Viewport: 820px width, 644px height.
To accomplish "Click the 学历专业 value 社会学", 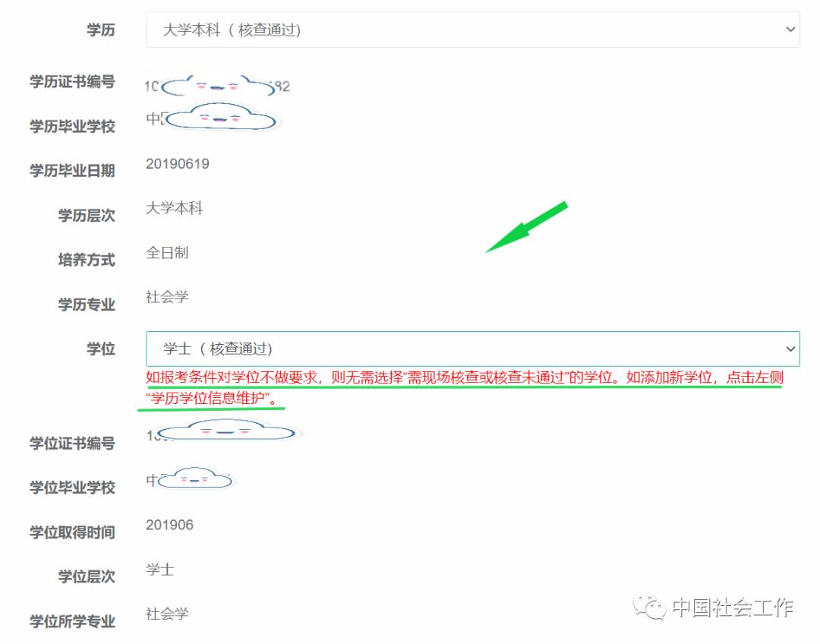I will click(167, 297).
